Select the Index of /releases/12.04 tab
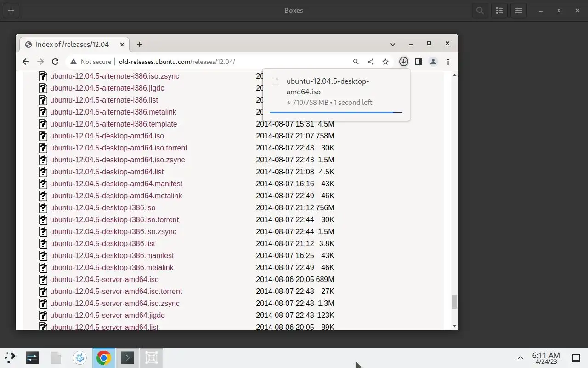This screenshot has width=588, height=368. point(75,45)
